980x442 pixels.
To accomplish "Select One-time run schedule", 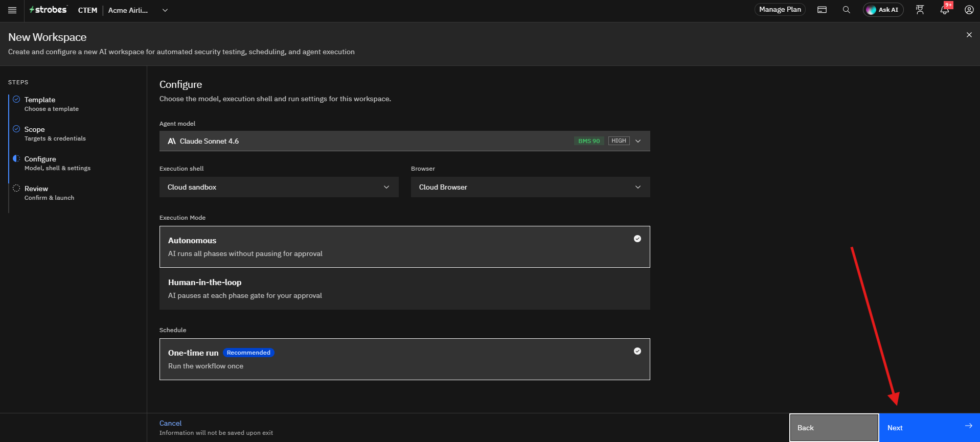I will (x=405, y=359).
